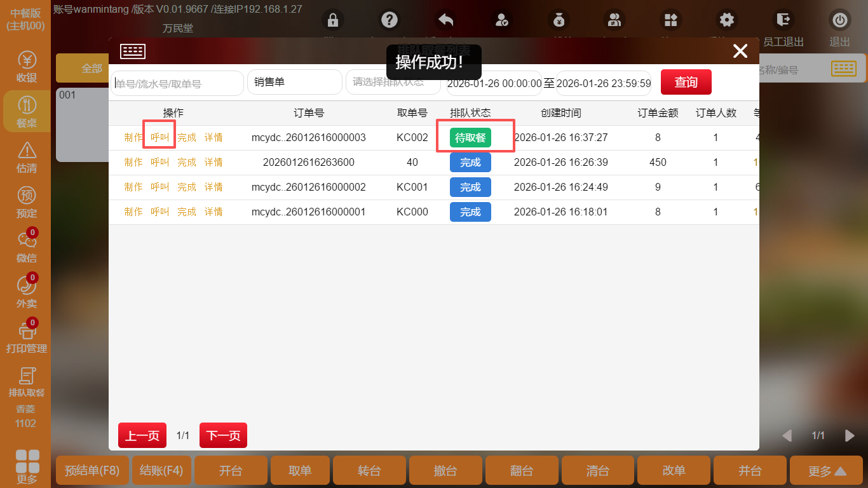Click the 退出 power icon
The image size is (868, 488).
pyautogui.click(x=839, y=21)
